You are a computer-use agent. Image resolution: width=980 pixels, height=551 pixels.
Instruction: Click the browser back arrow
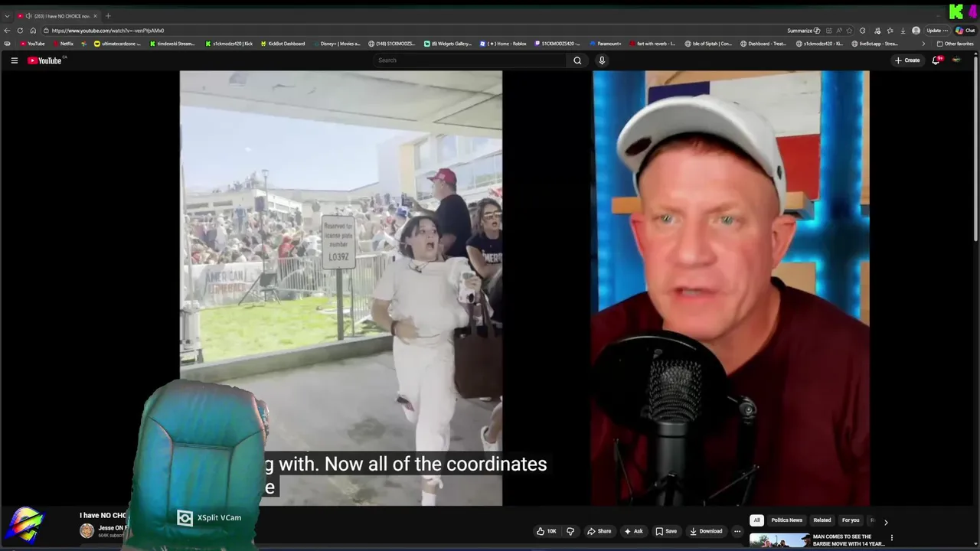click(x=7, y=31)
